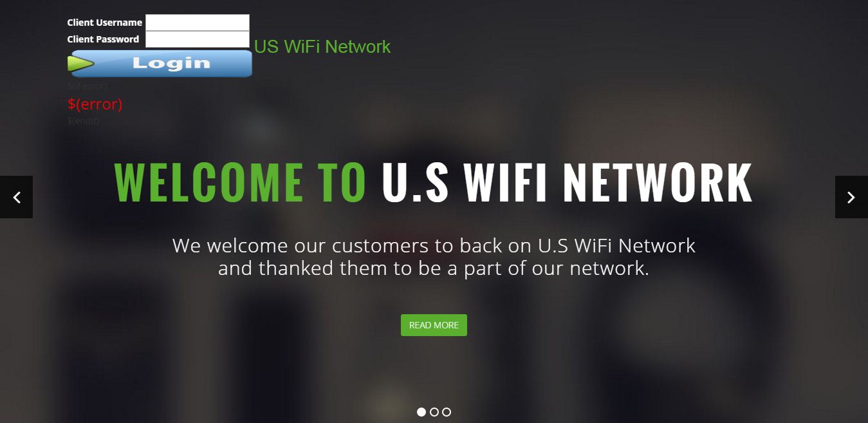The height and width of the screenshot is (423, 868).
Task: Click the Client Username label
Action: click(104, 23)
